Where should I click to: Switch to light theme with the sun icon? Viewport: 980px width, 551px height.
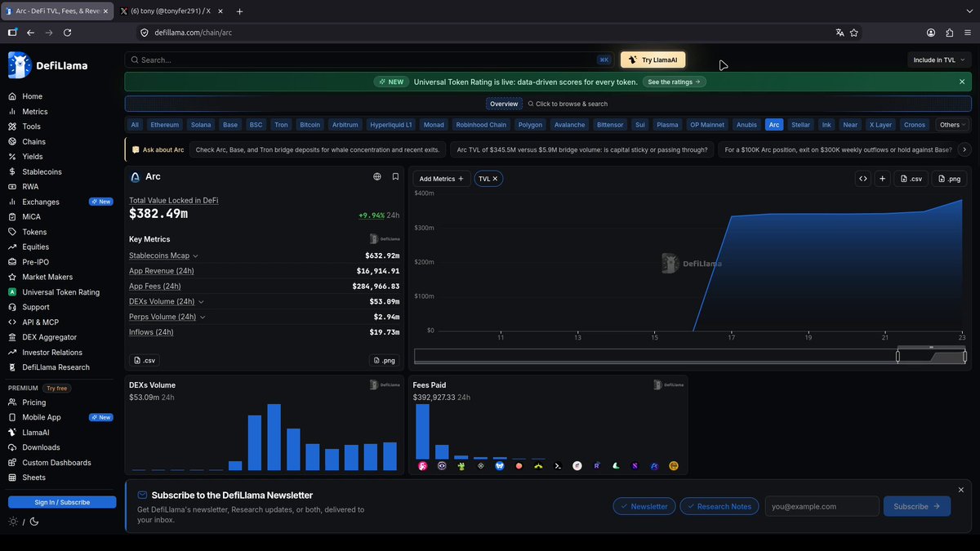point(13,522)
